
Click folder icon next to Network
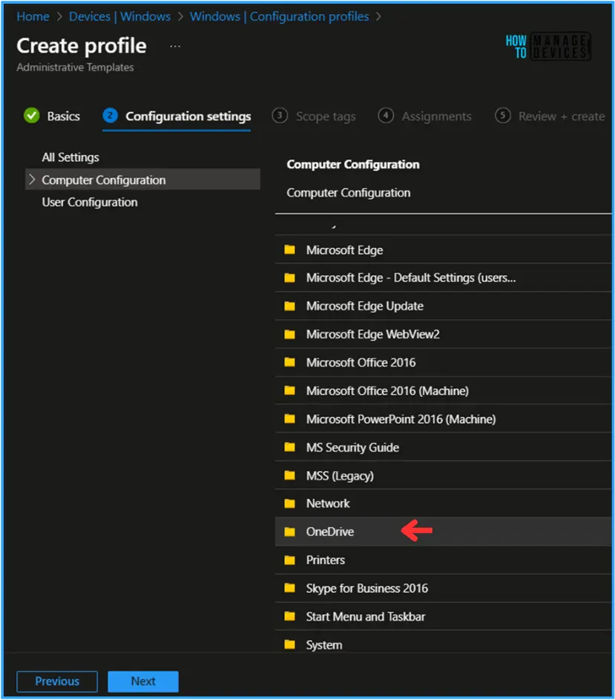pyautogui.click(x=289, y=503)
